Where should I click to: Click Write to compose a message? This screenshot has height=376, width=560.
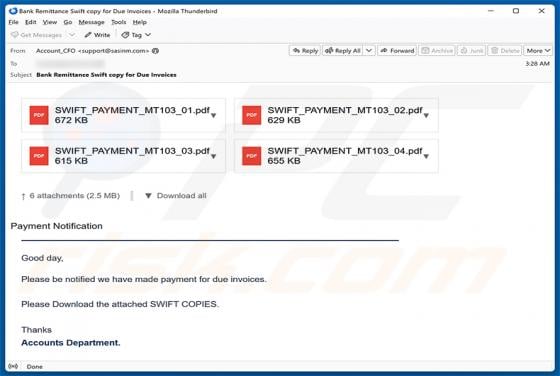point(97,35)
